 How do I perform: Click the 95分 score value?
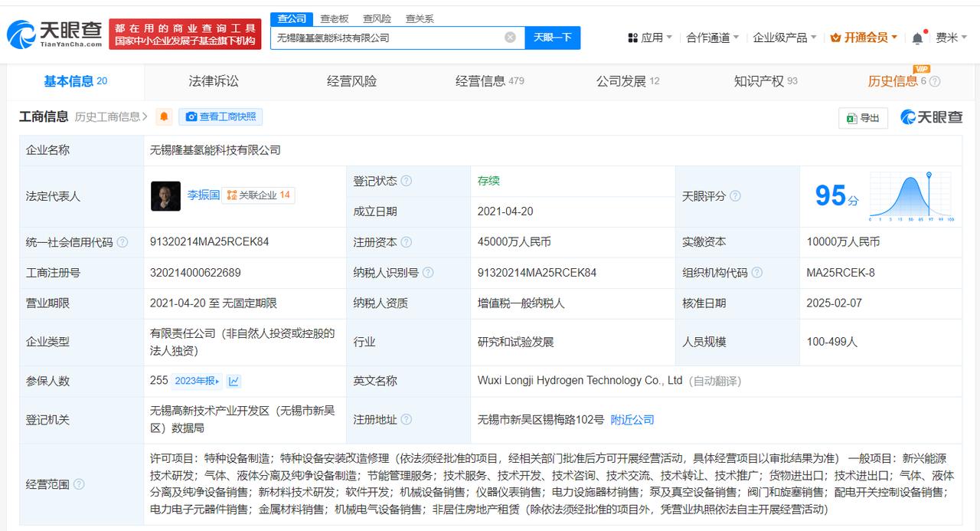point(837,196)
